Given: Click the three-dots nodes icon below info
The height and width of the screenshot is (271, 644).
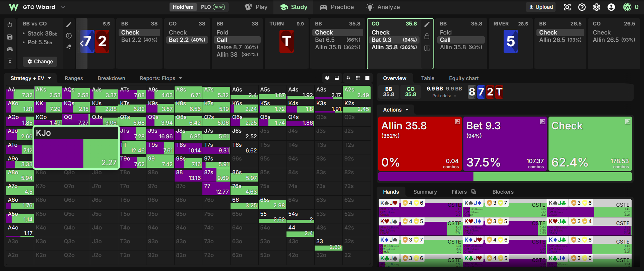Looking at the screenshot, I should coord(69,47).
